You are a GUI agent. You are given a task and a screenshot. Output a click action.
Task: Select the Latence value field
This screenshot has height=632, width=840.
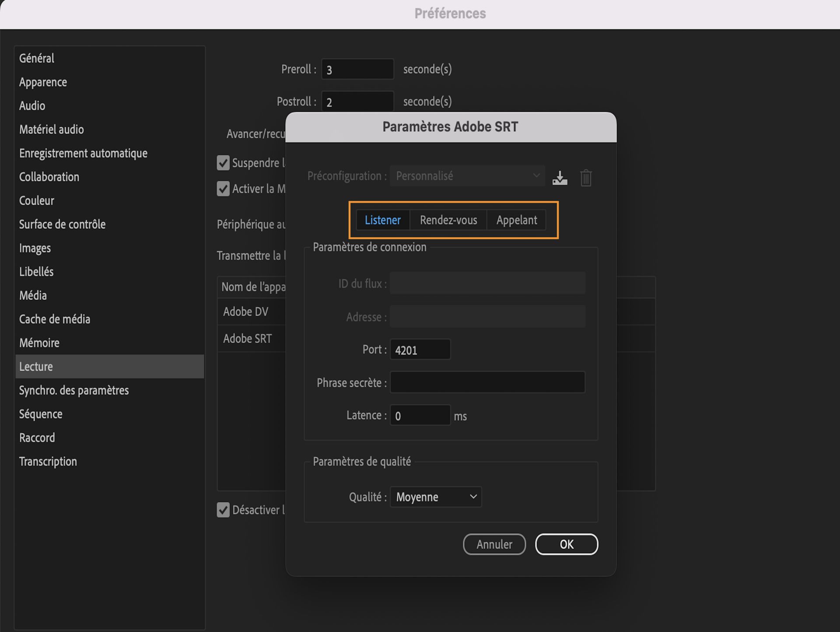(420, 415)
